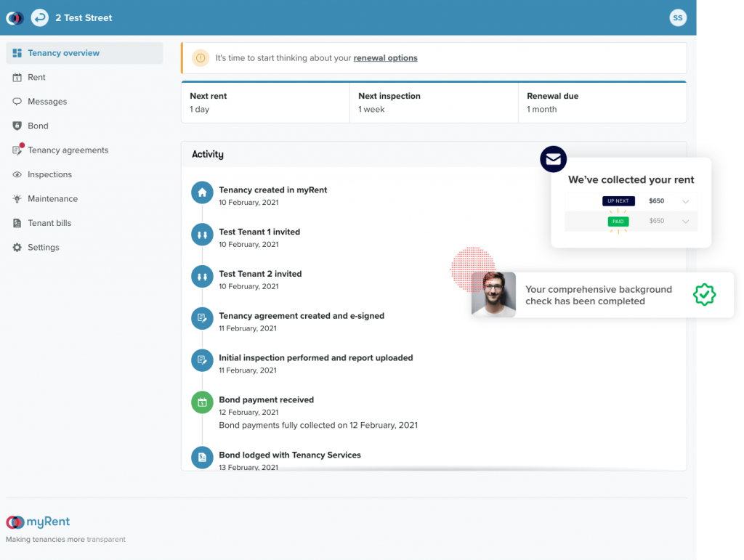Click the Renewal due summary card
744x560 pixels.
click(602, 102)
